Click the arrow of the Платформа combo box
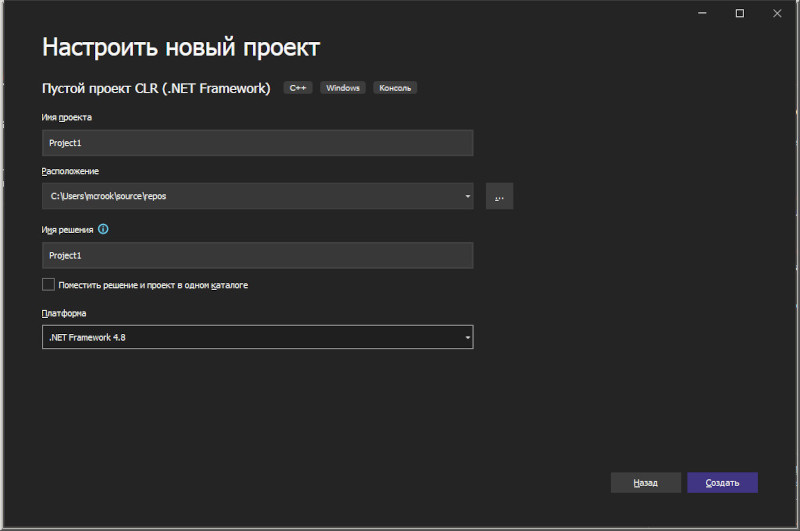Screen dimensions: 800x531 [467, 337]
